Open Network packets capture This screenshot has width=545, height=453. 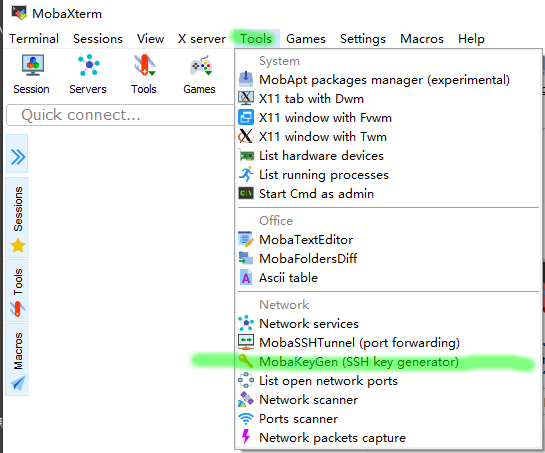333,438
